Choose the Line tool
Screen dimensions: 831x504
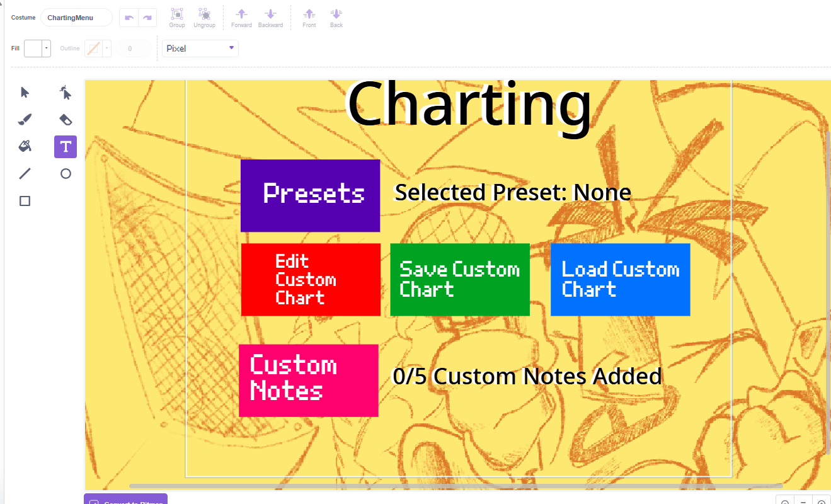coord(25,173)
